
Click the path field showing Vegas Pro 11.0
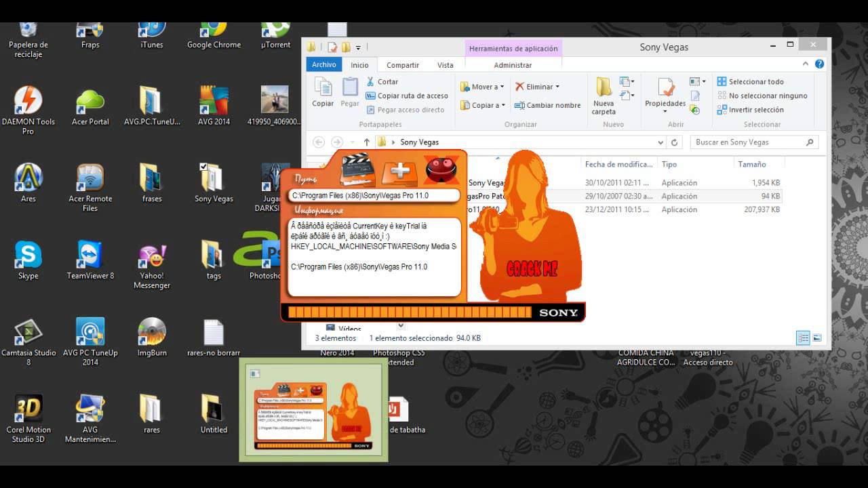(x=374, y=195)
